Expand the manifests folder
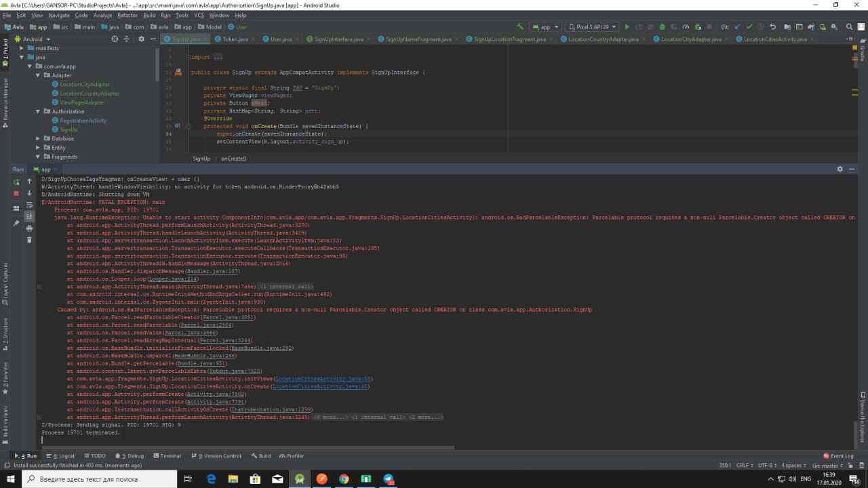Screen dimensions: 868x488 click(x=22, y=49)
